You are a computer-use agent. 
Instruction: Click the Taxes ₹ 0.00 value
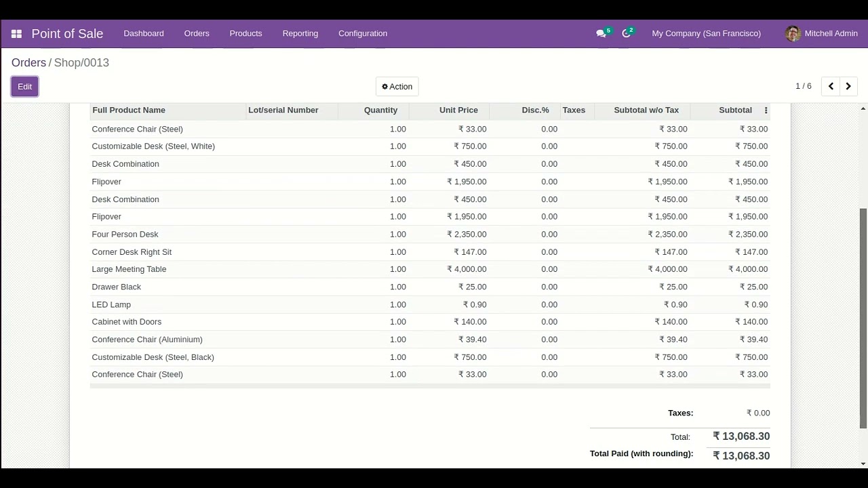coord(758,413)
